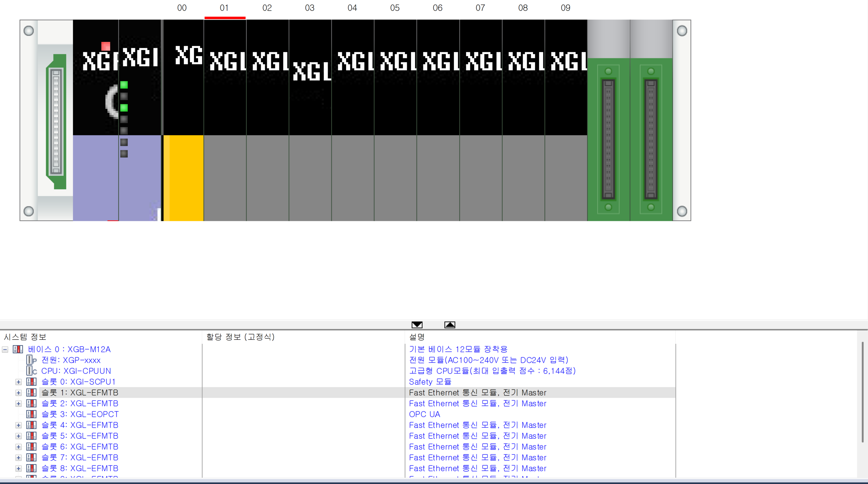Screen dimensions: 868x484
Task: Expand 슬롯 8: XGL-EFMTB node
Action: 19,468
